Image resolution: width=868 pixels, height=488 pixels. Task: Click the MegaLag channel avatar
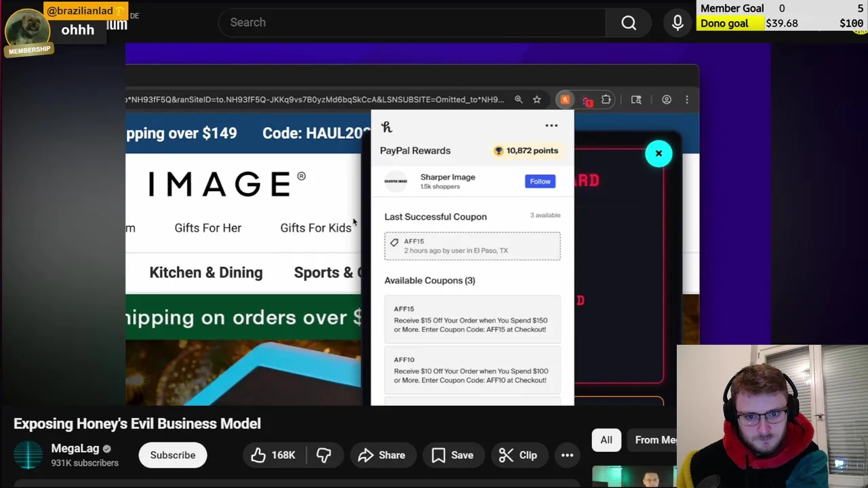point(28,455)
